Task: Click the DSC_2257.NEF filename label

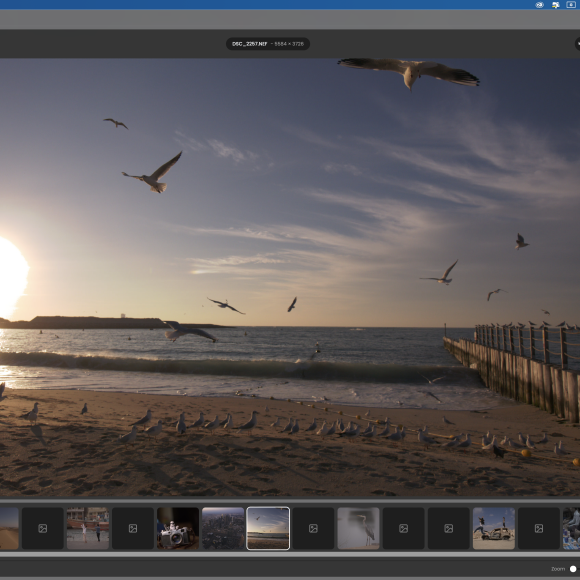Action: [x=249, y=44]
